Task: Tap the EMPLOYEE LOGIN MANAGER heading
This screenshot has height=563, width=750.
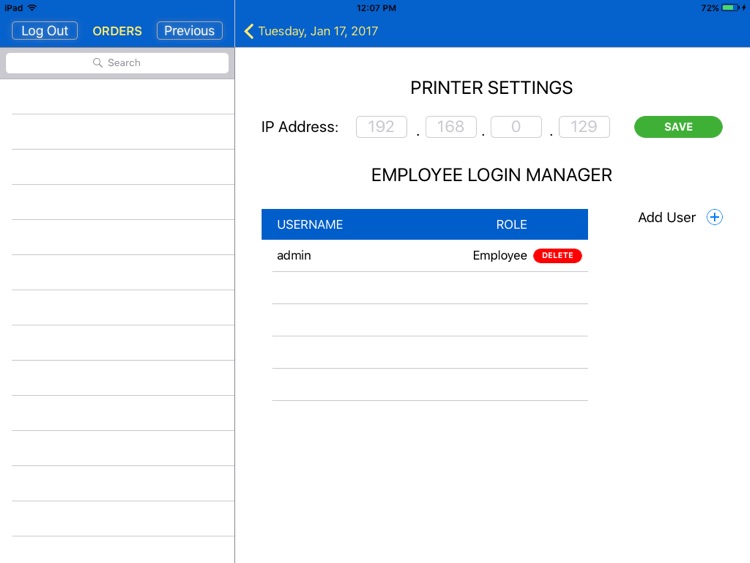Action: (x=491, y=175)
